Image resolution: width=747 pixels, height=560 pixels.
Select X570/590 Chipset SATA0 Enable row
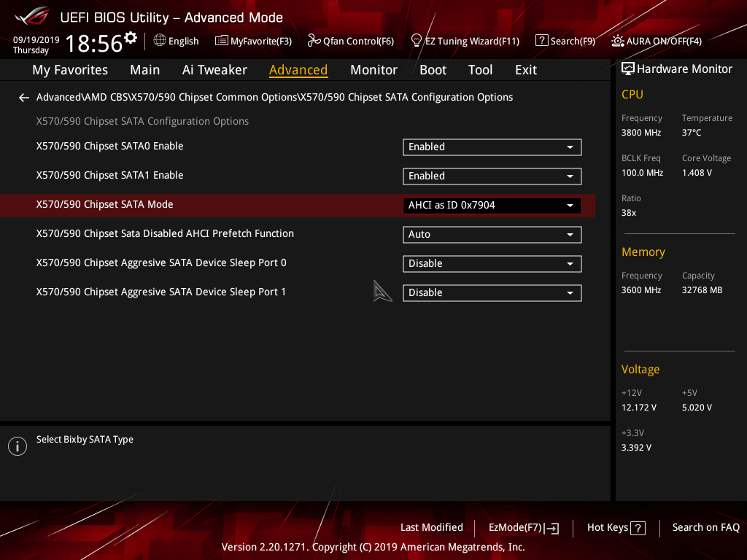coord(298,147)
